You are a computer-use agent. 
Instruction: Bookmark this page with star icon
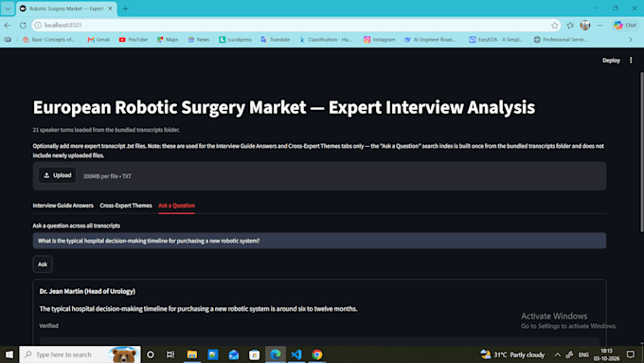554,25
